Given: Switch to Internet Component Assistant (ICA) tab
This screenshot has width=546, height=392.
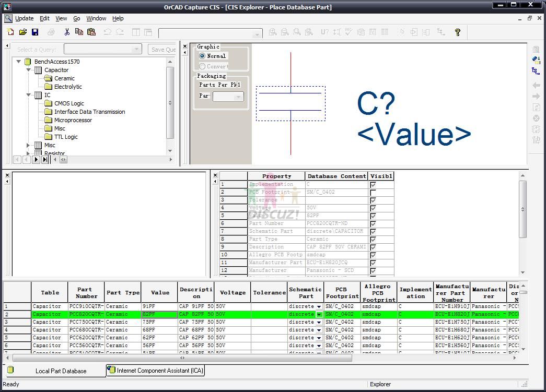Looking at the screenshot, I should coord(160,371).
